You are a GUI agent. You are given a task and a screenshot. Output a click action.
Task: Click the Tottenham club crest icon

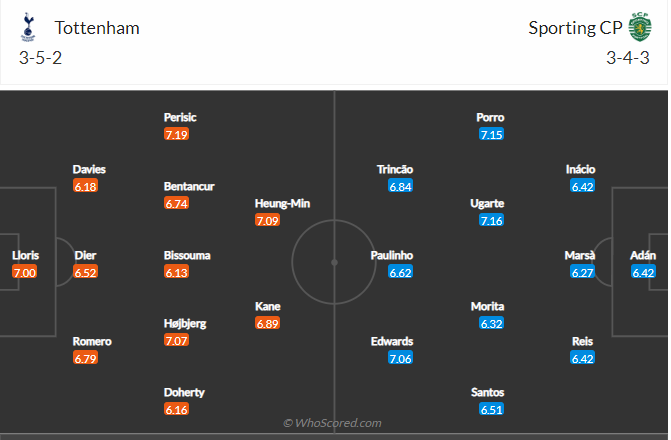26,28
